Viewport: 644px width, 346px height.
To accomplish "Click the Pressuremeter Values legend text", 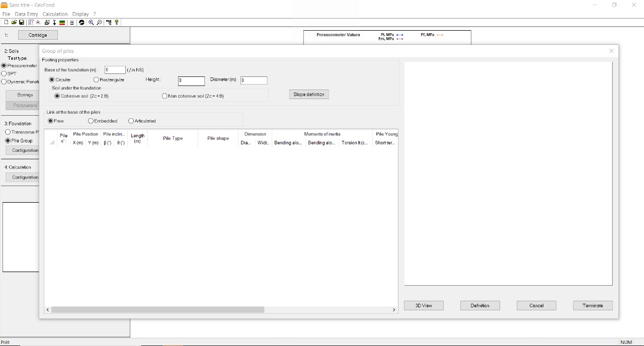I will coord(338,35).
